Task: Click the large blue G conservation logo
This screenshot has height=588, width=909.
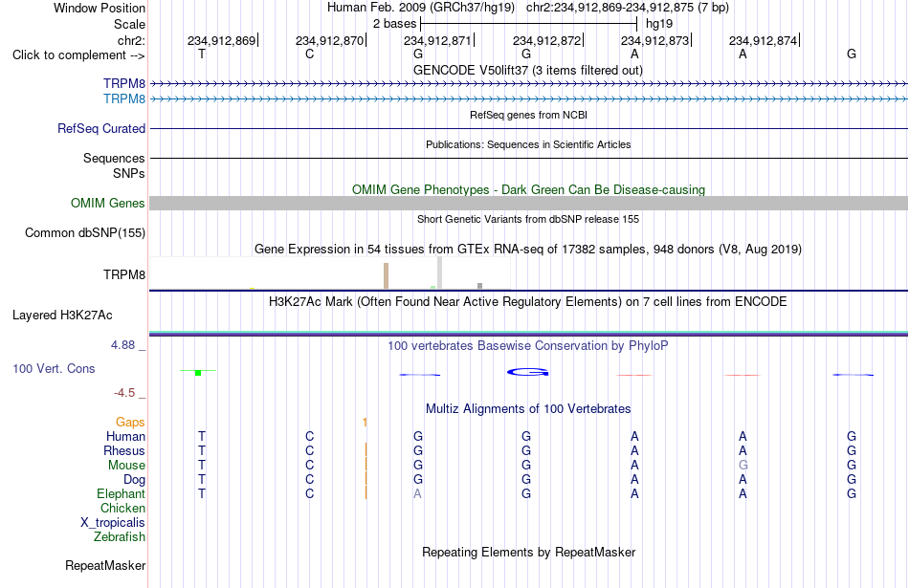Action: click(x=527, y=372)
